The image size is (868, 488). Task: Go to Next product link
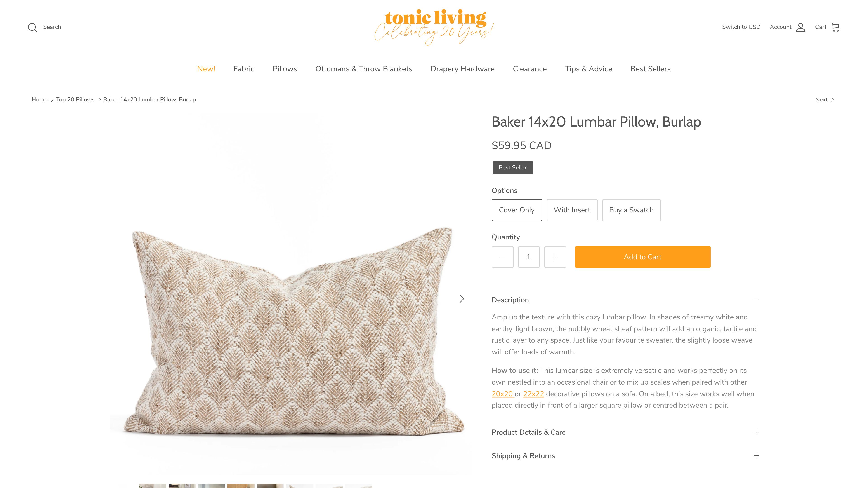[825, 100]
